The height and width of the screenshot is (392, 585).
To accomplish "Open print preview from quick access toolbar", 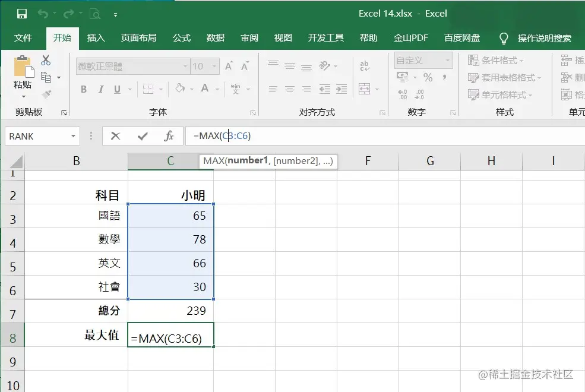I will coord(95,14).
